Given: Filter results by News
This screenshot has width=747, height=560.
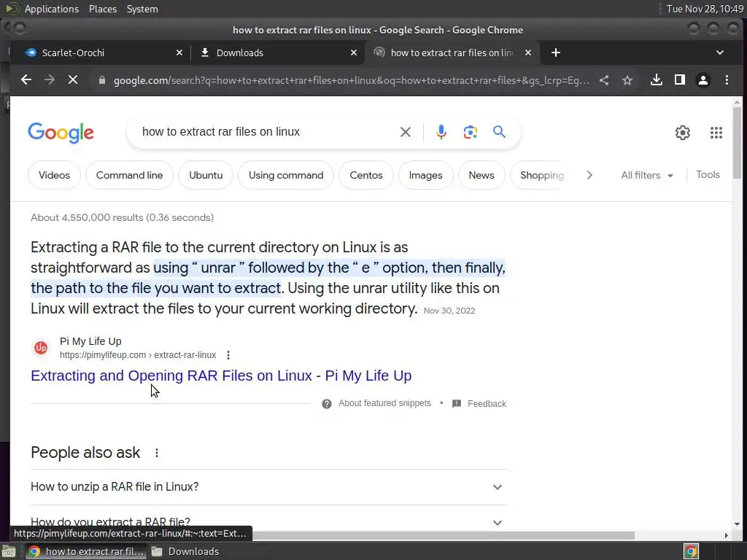Looking at the screenshot, I should coord(481,175).
